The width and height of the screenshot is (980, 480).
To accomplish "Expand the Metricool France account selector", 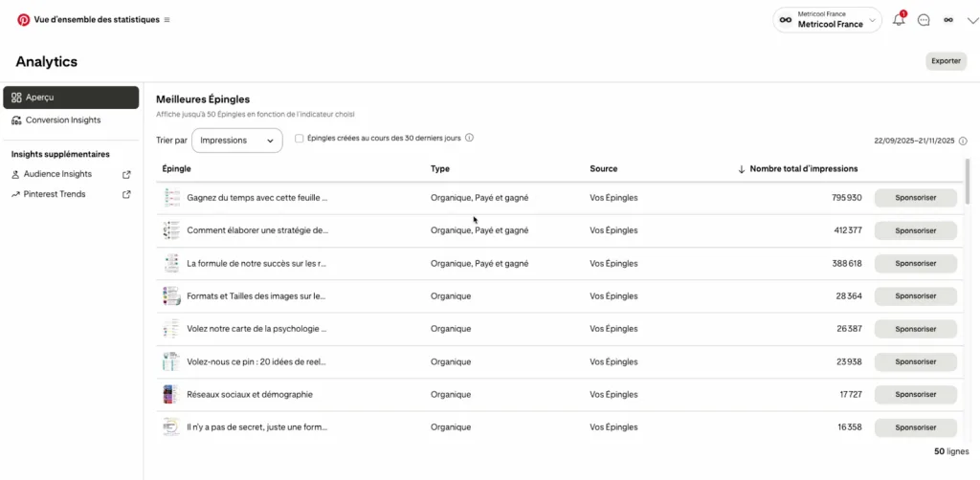I will click(x=827, y=20).
